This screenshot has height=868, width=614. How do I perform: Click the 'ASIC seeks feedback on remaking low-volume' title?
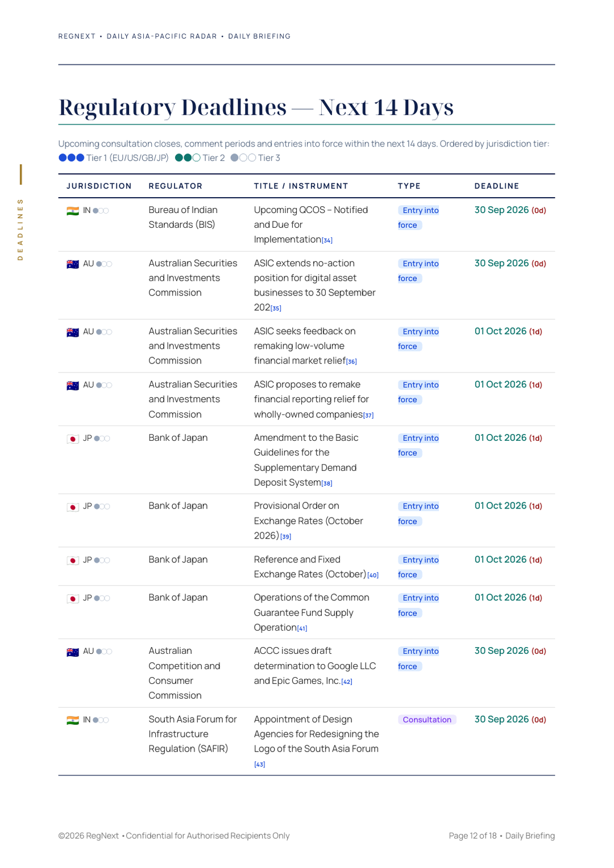click(x=305, y=346)
